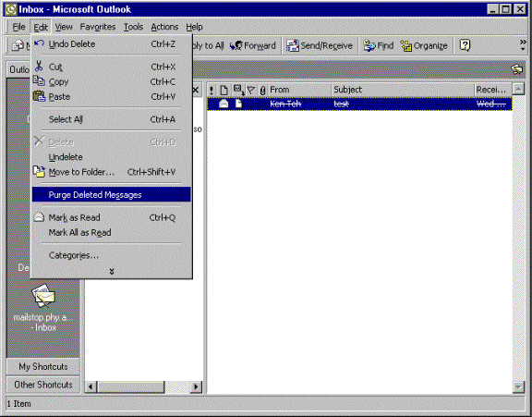The width and height of the screenshot is (532, 417).
Task: Sort by the envelope download-status column
Action: pos(238,90)
